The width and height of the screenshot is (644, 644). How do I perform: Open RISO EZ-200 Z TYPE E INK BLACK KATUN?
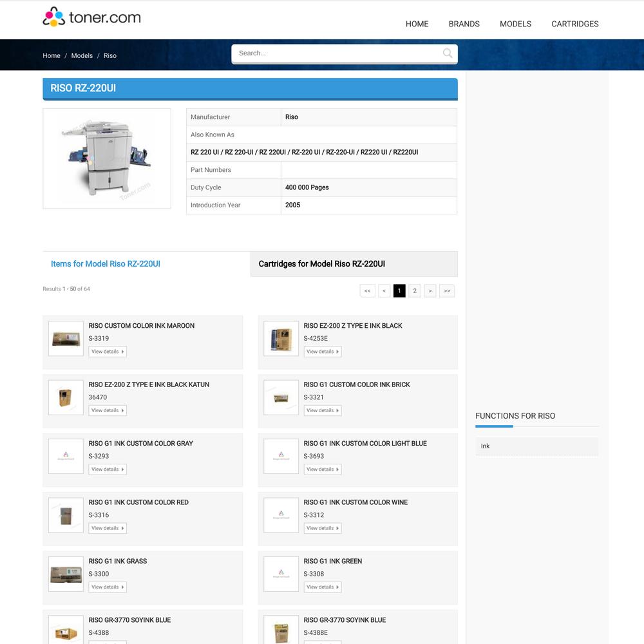[149, 384]
